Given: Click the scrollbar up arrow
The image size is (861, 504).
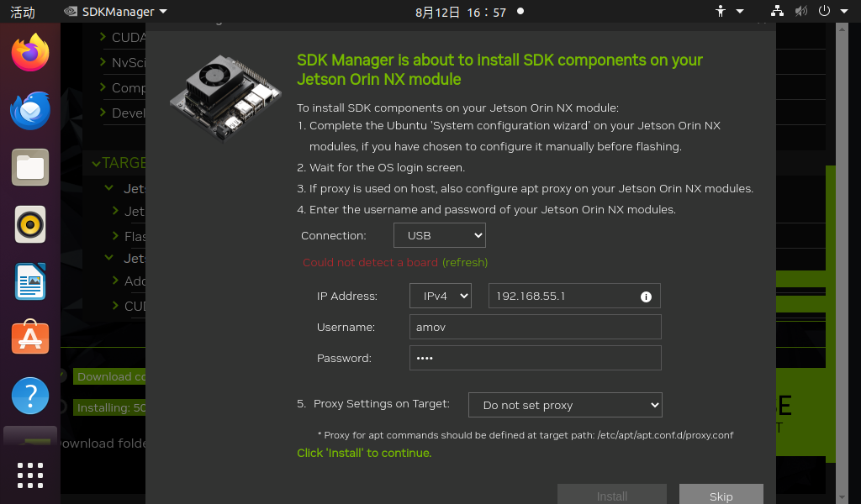Looking at the screenshot, I should (x=843, y=28).
